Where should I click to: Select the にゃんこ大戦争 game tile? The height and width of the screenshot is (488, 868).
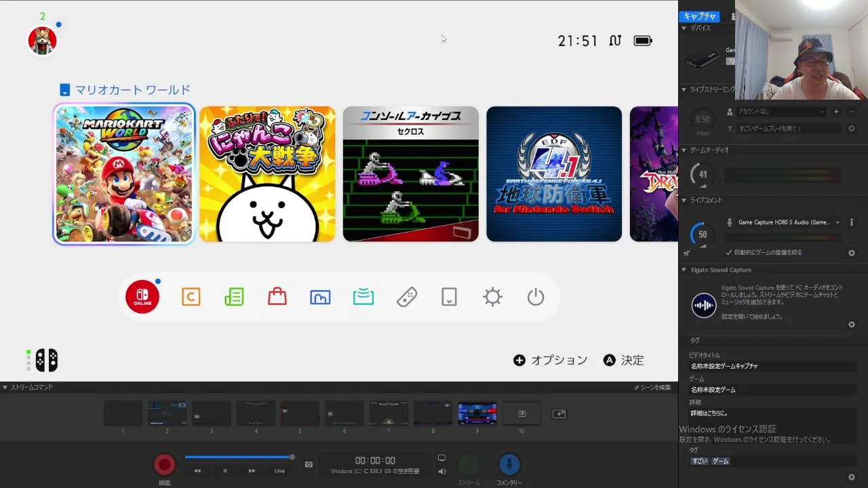click(267, 174)
